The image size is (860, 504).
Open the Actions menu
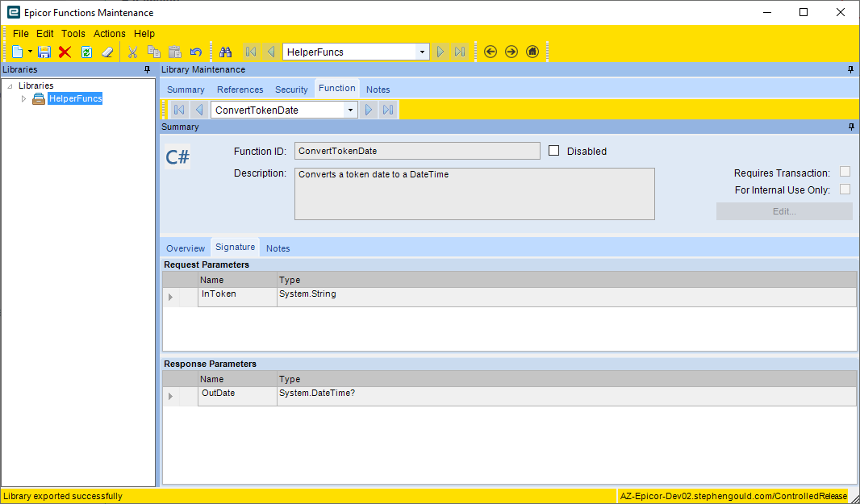pos(110,33)
